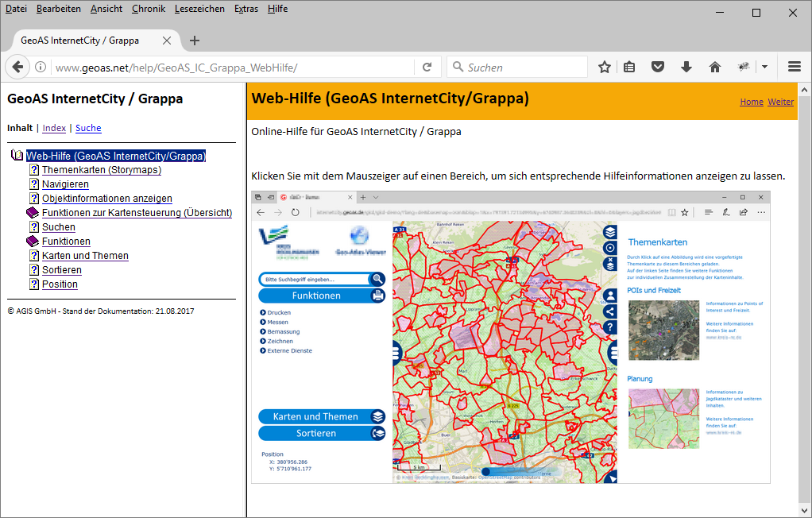Click the blue Funktionen bar in image

(316, 296)
